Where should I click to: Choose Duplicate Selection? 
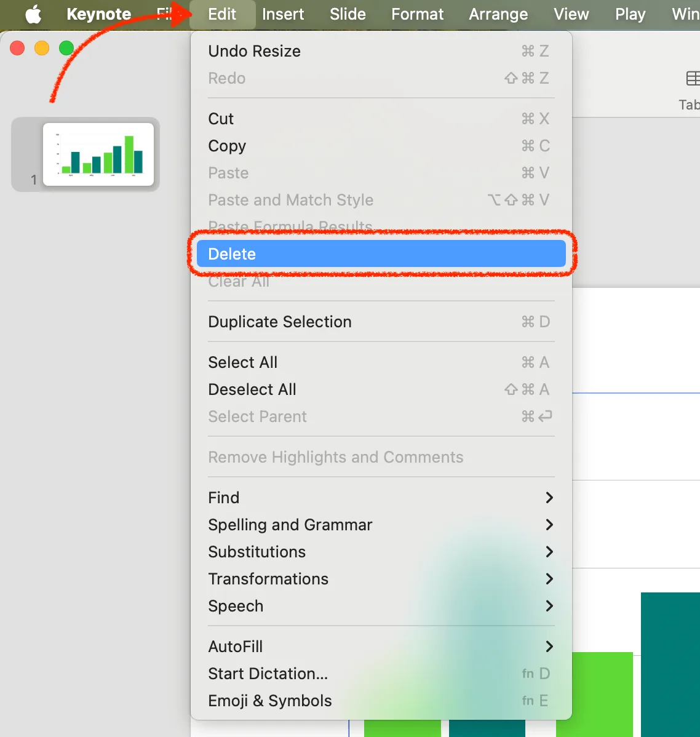(381, 322)
